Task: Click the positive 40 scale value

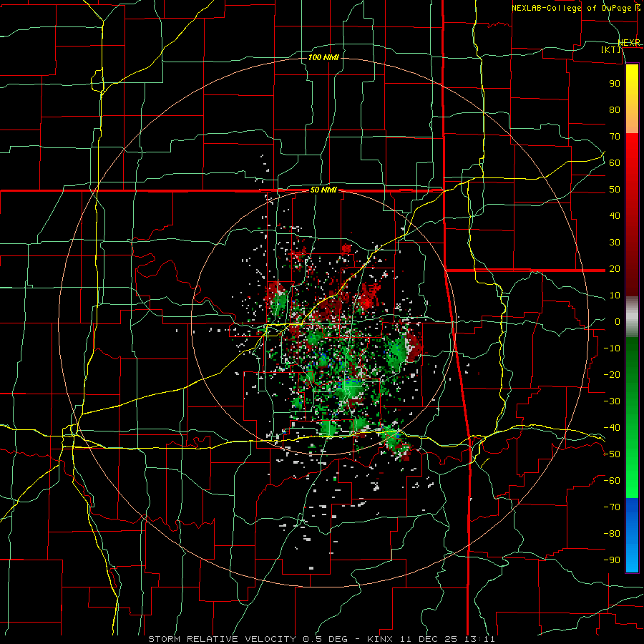Action: coord(615,215)
